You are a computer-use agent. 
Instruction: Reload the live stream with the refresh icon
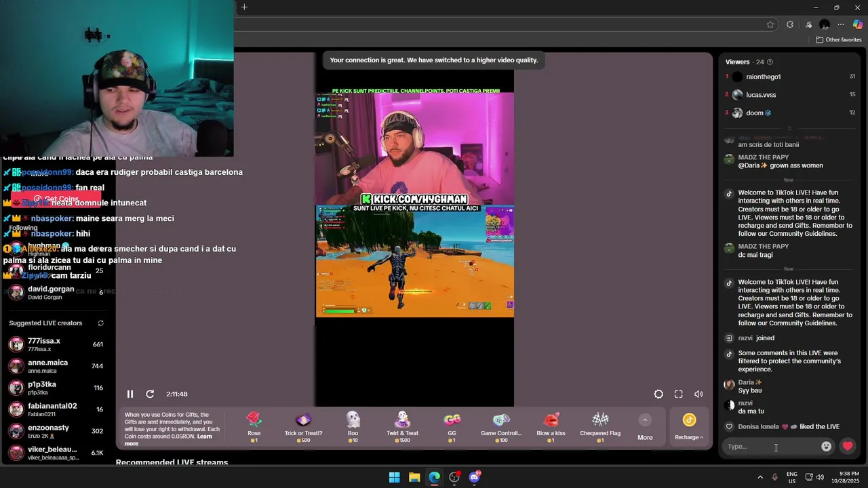coord(150,394)
